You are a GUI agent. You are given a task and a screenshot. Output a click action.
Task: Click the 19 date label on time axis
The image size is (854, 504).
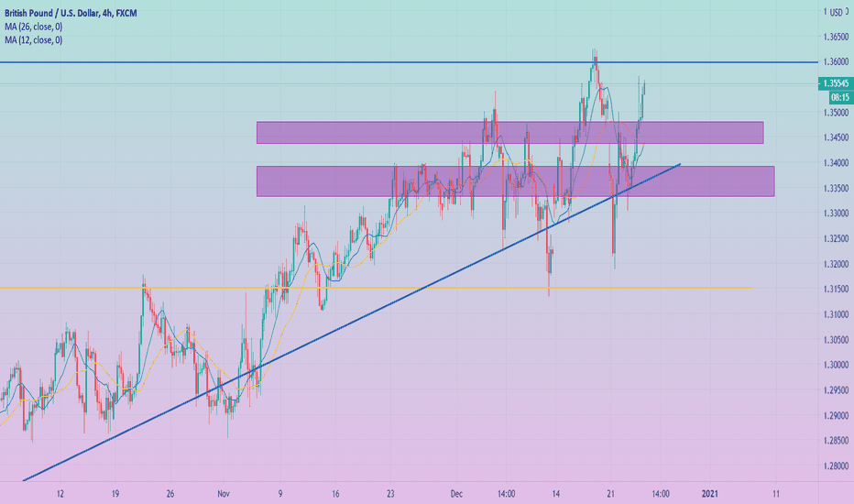[x=115, y=494]
